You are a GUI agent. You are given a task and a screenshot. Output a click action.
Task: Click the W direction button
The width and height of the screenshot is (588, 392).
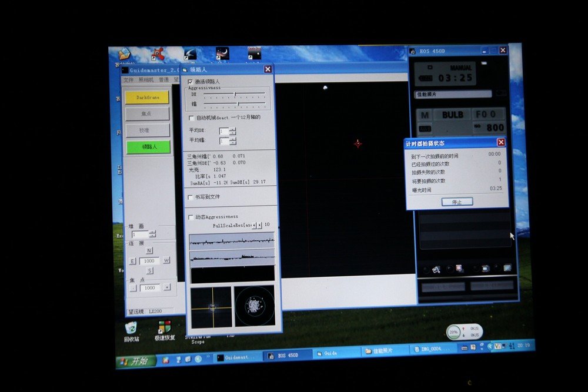[166, 260]
